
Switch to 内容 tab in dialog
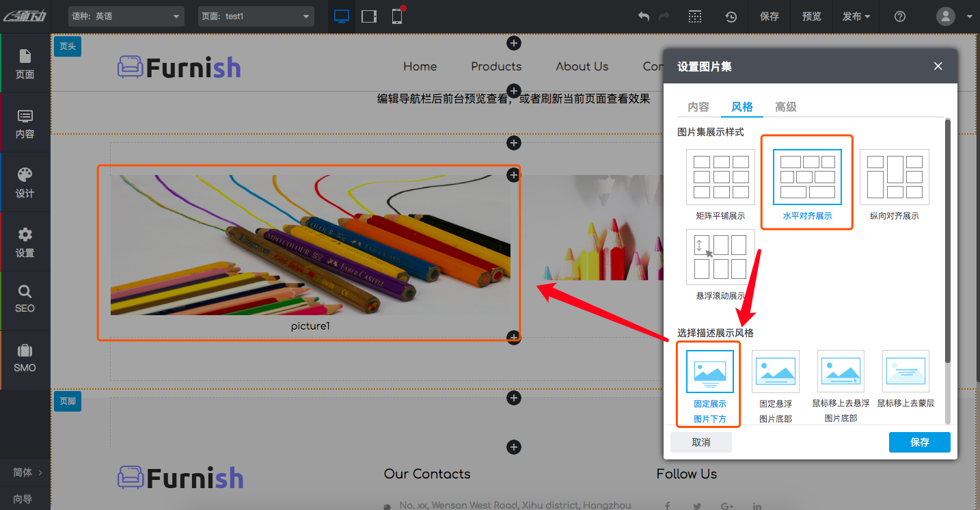point(698,107)
